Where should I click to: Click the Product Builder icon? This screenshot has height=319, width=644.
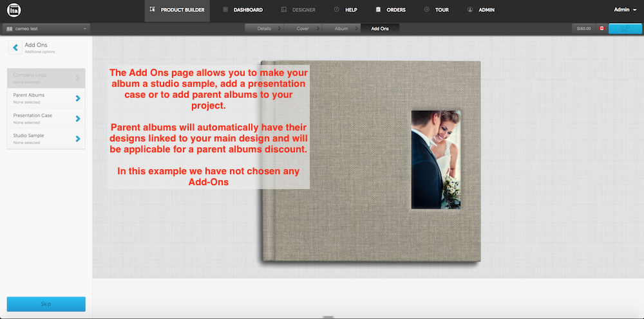(153, 10)
